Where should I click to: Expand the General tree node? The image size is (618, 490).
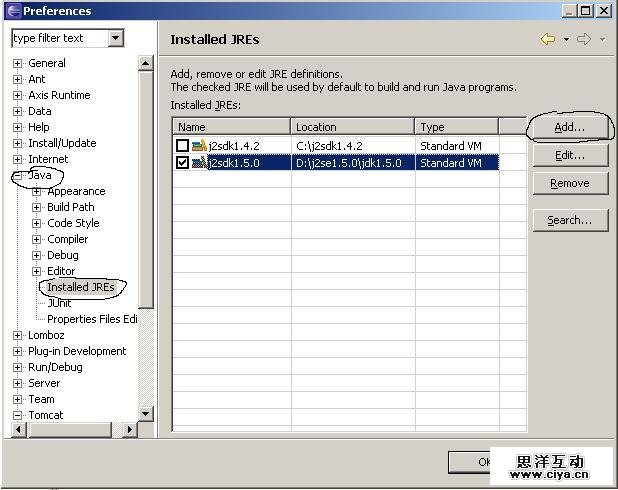tap(17, 63)
